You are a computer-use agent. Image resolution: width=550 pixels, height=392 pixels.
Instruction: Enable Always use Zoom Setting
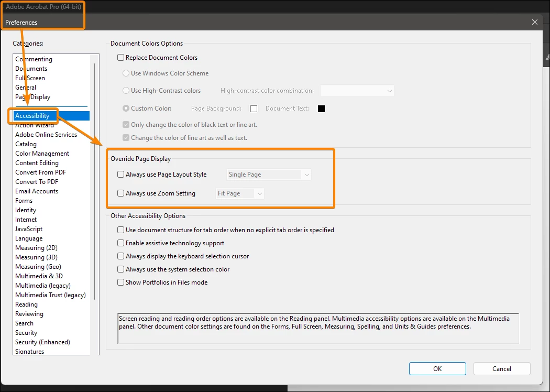pos(120,193)
